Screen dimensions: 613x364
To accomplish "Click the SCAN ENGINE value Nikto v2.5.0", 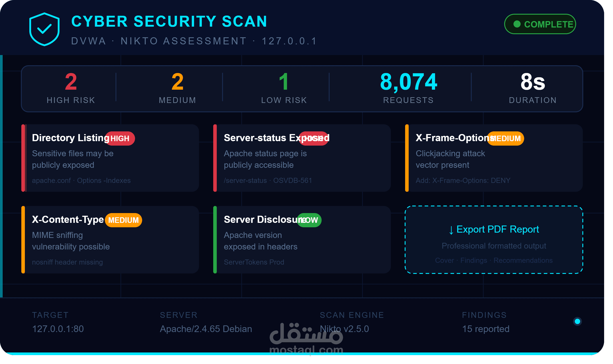I will click(344, 329).
